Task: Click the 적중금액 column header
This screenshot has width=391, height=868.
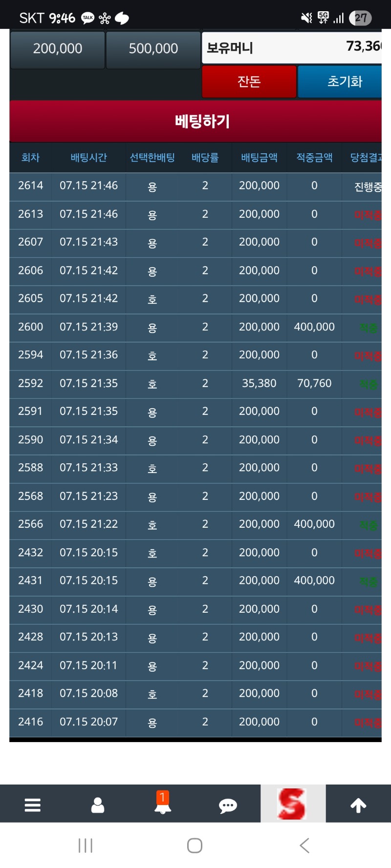Action: pos(314,158)
